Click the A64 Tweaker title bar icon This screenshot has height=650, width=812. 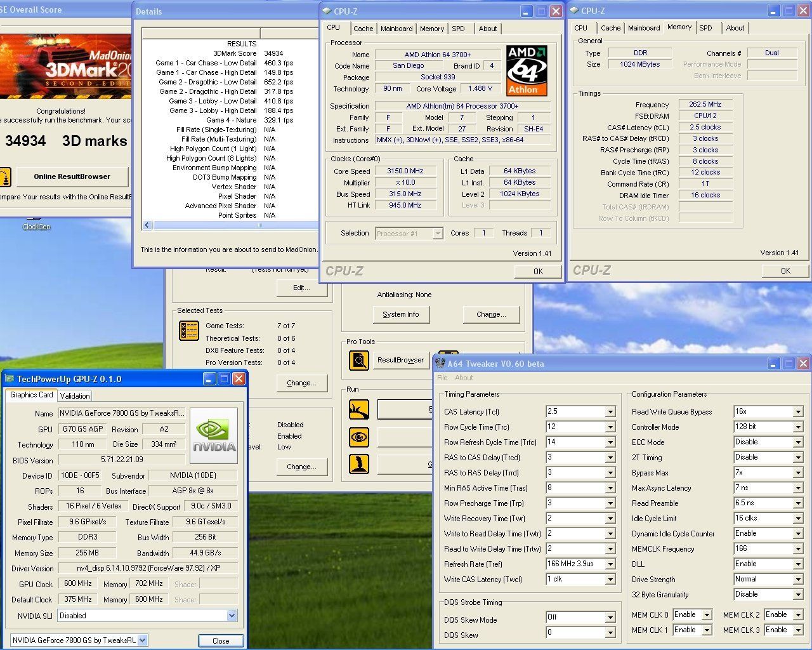coord(440,363)
